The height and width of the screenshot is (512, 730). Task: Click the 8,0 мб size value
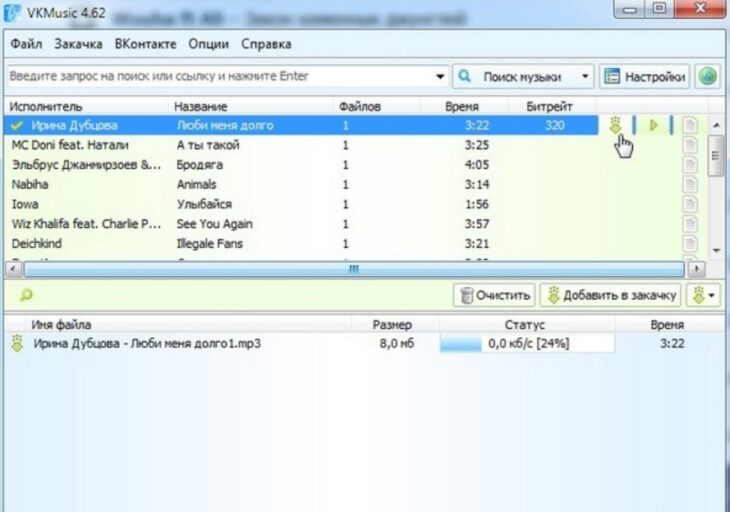coord(396,344)
